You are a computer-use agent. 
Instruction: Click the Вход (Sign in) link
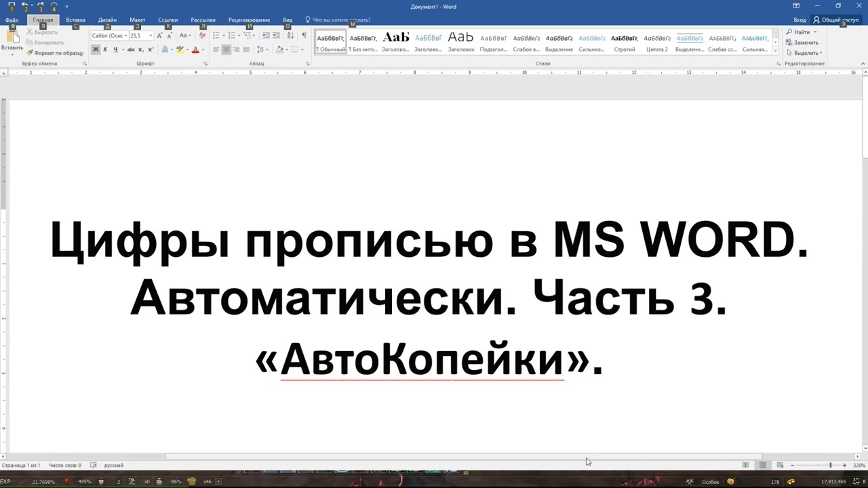tap(800, 20)
